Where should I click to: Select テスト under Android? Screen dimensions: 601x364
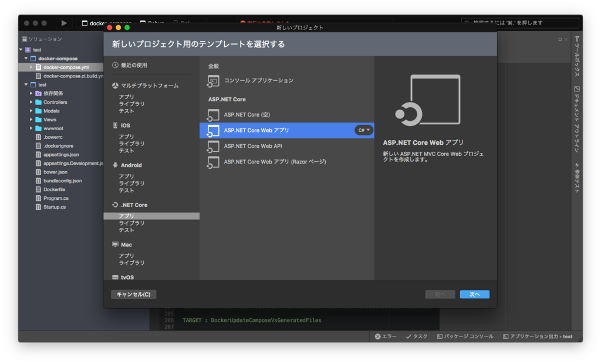127,190
